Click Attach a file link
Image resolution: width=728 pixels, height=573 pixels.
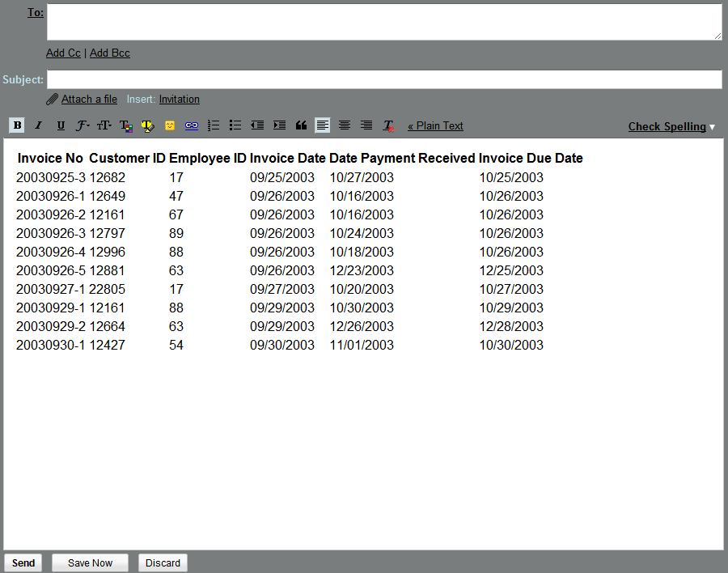coord(89,99)
